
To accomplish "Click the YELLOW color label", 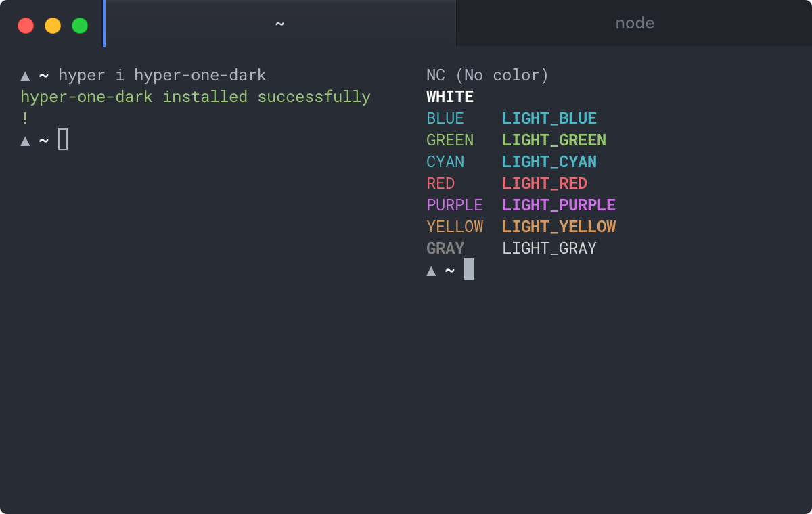I will [455, 227].
